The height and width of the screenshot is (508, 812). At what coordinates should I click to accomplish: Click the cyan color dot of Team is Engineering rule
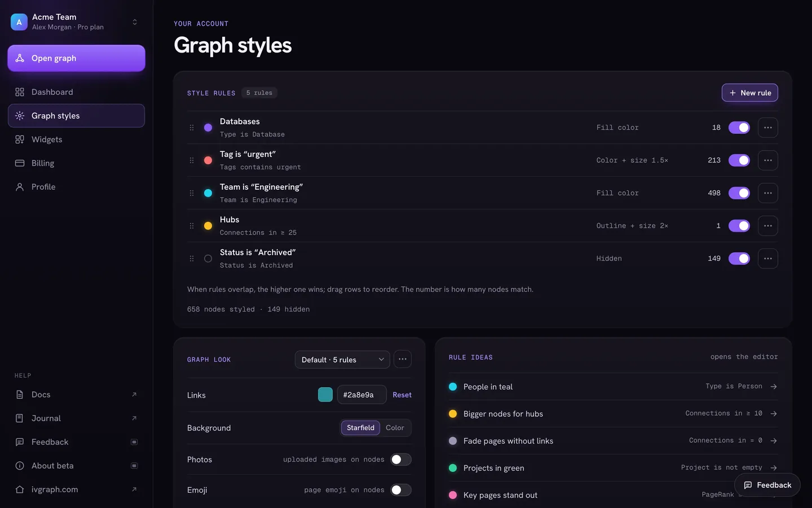[x=208, y=193]
